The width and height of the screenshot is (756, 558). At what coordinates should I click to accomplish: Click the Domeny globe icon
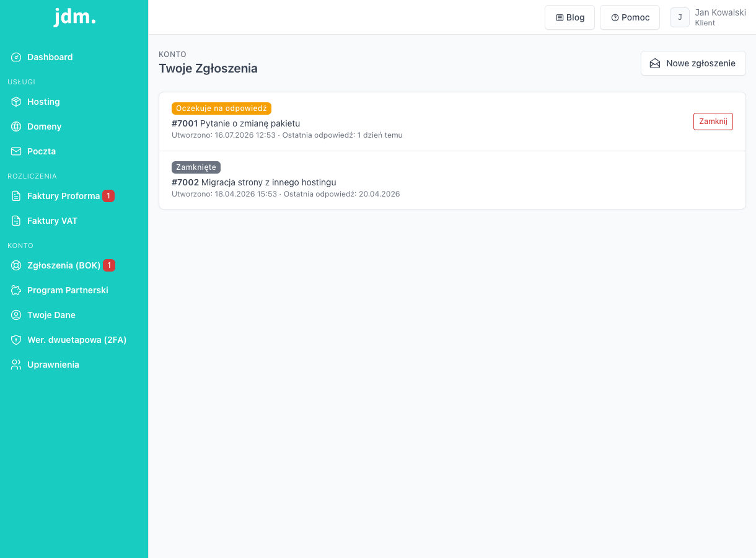pos(16,126)
